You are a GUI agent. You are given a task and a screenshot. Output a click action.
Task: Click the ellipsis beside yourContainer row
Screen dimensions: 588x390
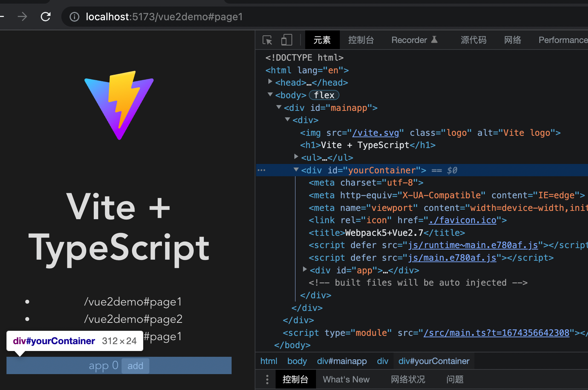click(x=262, y=170)
